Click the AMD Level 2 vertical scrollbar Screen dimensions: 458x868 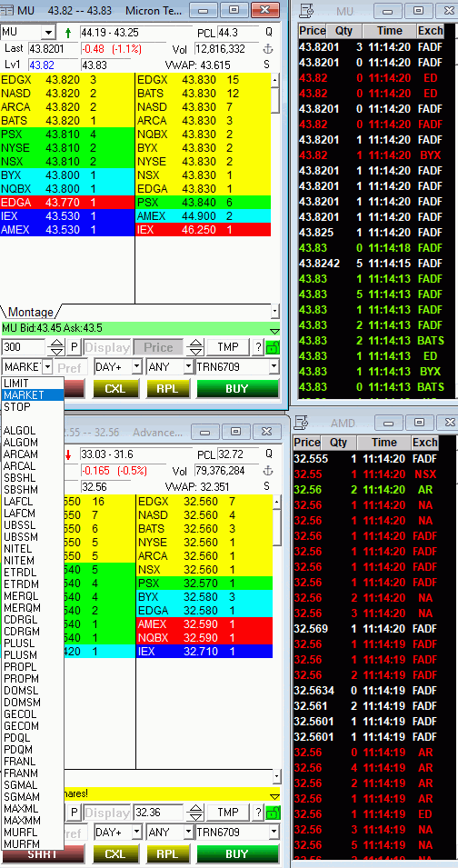click(x=277, y=631)
